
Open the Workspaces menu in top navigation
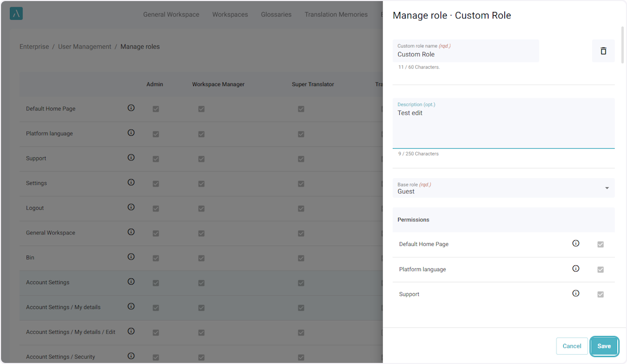click(230, 15)
